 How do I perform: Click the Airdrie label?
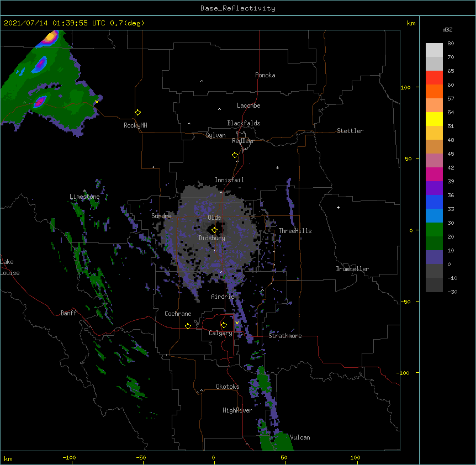pos(223,297)
